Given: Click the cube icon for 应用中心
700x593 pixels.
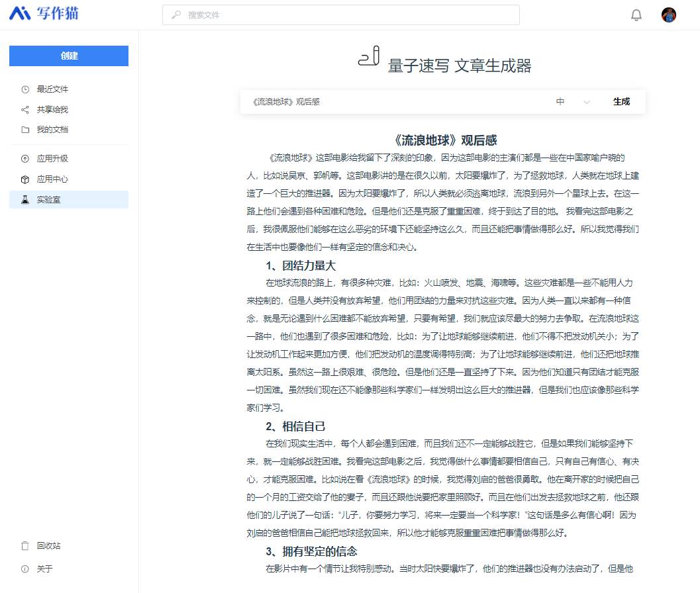Looking at the screenshot, I should point(25,179).
